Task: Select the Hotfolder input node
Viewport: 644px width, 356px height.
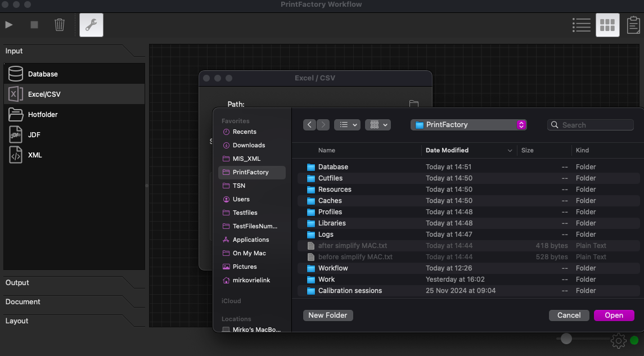Action: click(74, 115)
